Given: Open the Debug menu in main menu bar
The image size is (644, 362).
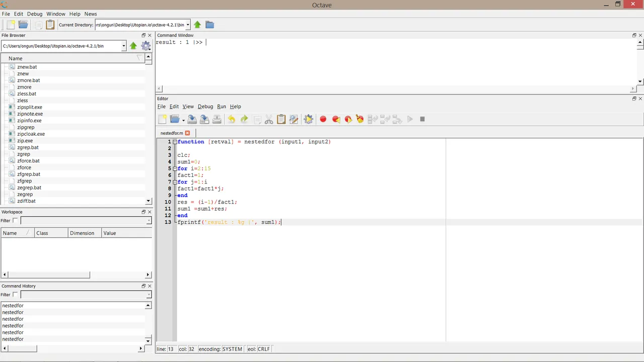Looking at the screenshot, I should (x=35, y=14).
